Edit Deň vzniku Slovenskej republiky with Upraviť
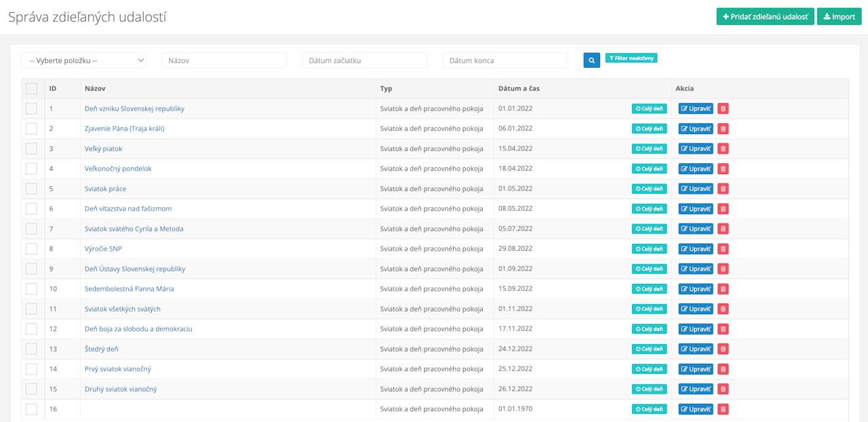868x422 pixels. point(696,108)
